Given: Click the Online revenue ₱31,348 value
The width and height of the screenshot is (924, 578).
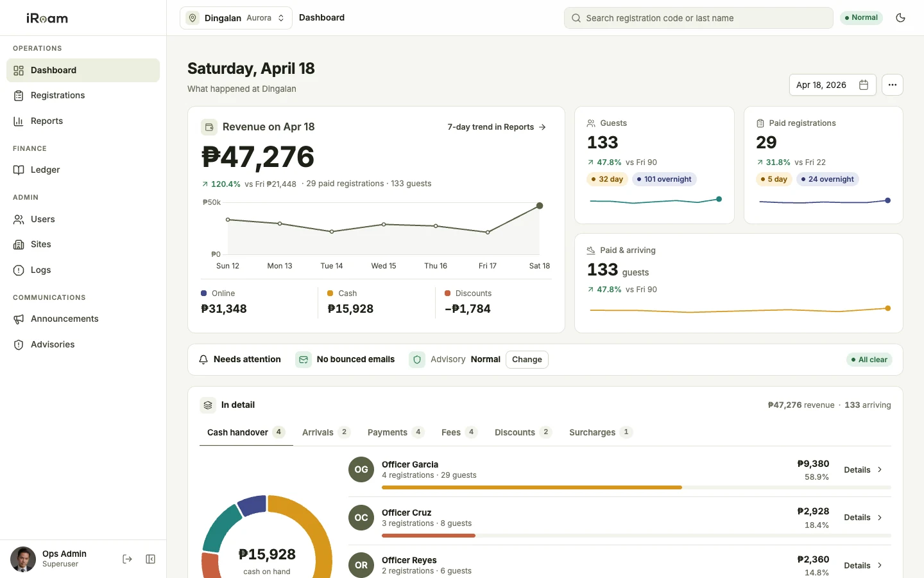Looking at the screenshot, I should coord(224,309).
